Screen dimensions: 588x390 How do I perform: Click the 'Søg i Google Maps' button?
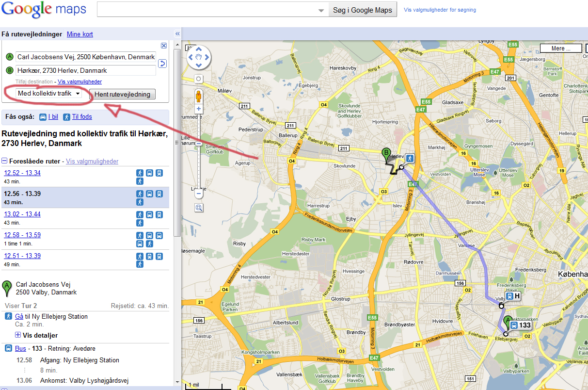(x=362, y=10)
